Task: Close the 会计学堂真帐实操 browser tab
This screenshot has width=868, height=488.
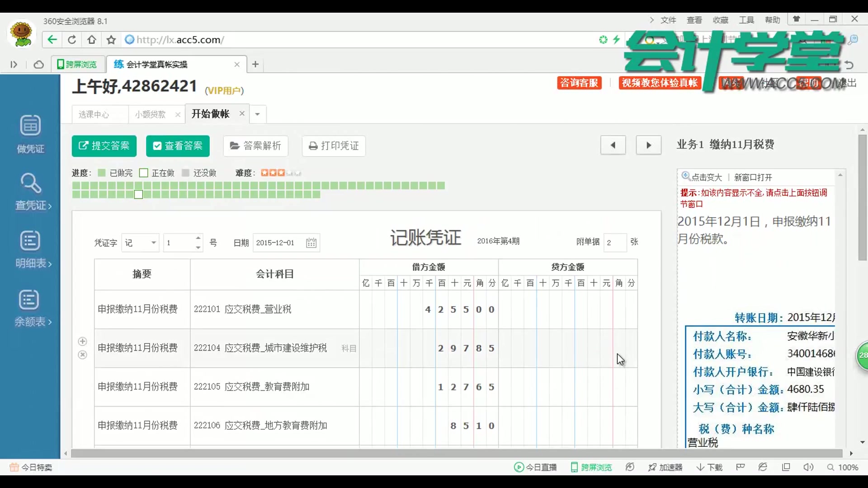Action: click(x=237, y=65)
